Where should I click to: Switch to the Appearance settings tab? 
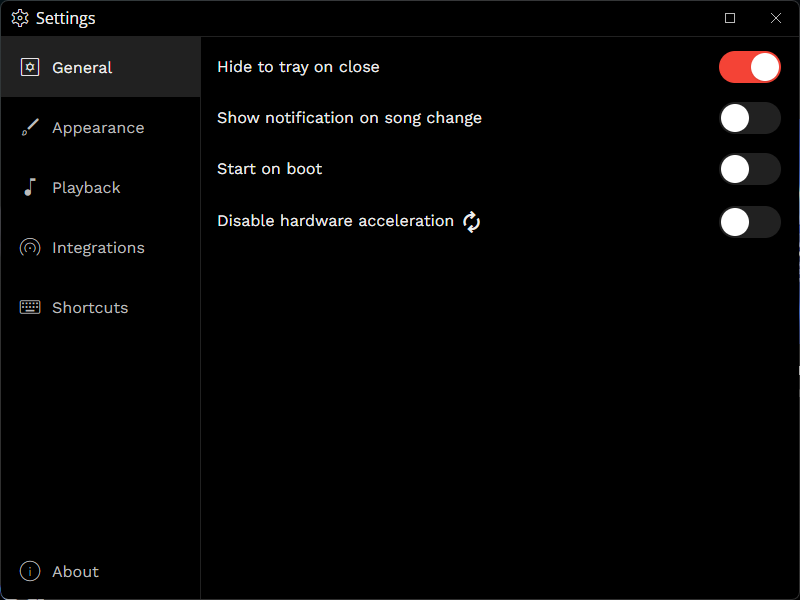[98, 128]
